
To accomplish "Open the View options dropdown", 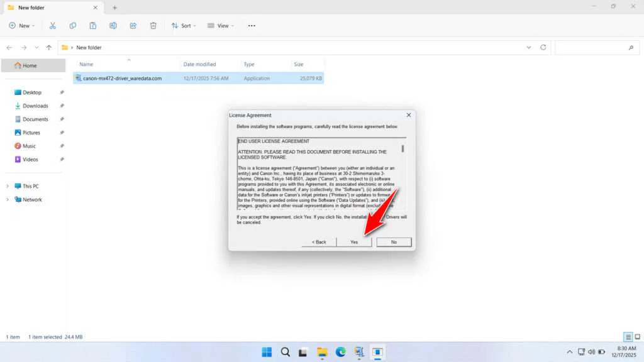I will (x=220, y=25).
